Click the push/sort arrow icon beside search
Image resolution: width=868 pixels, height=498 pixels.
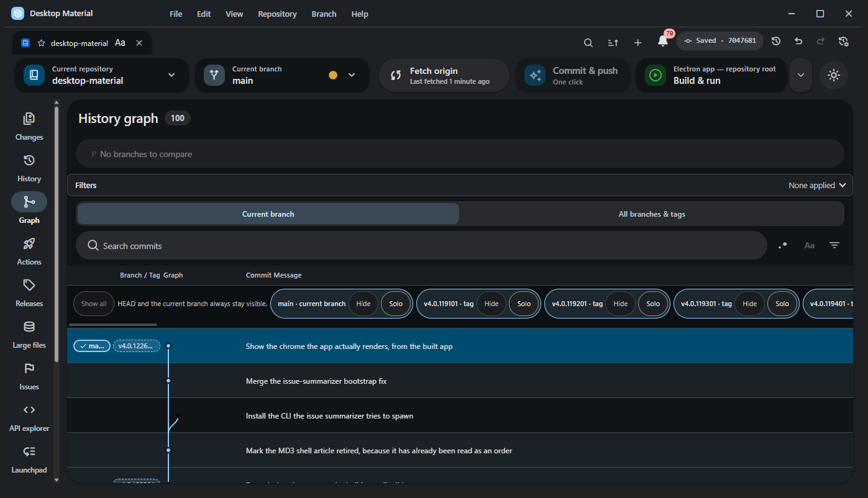613,42
